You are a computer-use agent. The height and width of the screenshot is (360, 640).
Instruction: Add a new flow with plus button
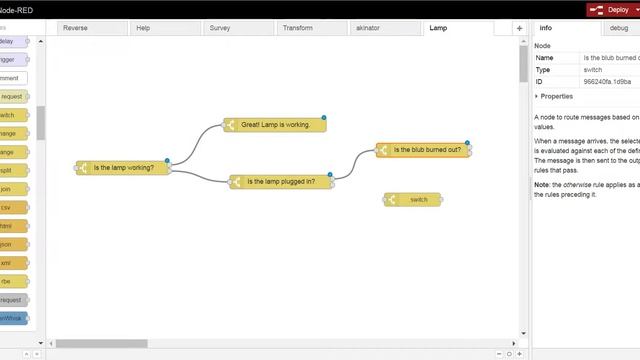tap(519, 28)
